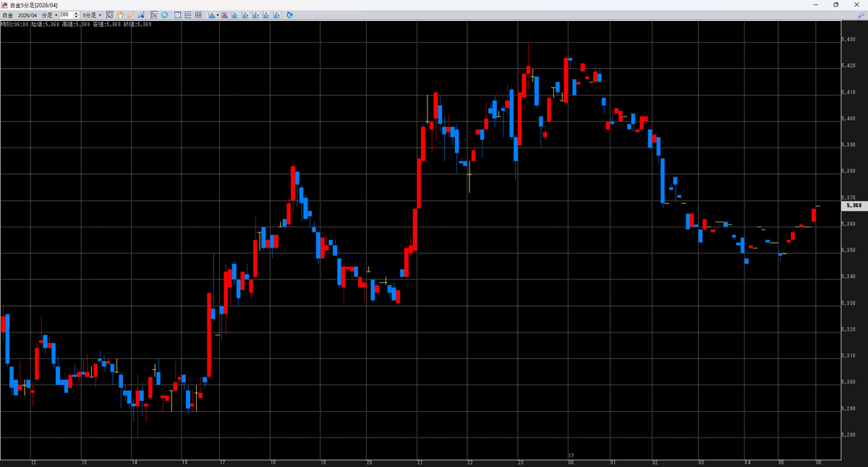Click the delete indicator red X icon

coord(225,14)
